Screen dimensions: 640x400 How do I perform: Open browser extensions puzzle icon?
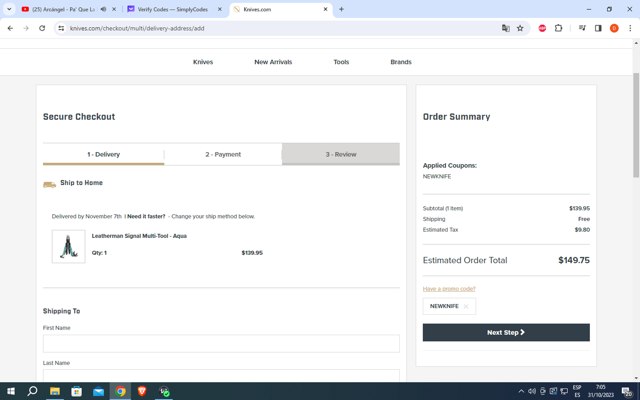(558, 28)
